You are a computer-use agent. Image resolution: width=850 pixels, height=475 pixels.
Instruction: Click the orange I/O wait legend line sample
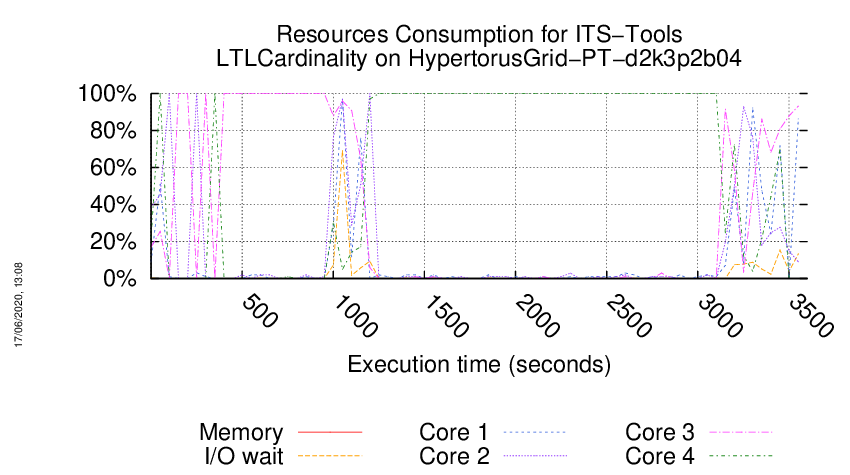click(x=330, y=456)
